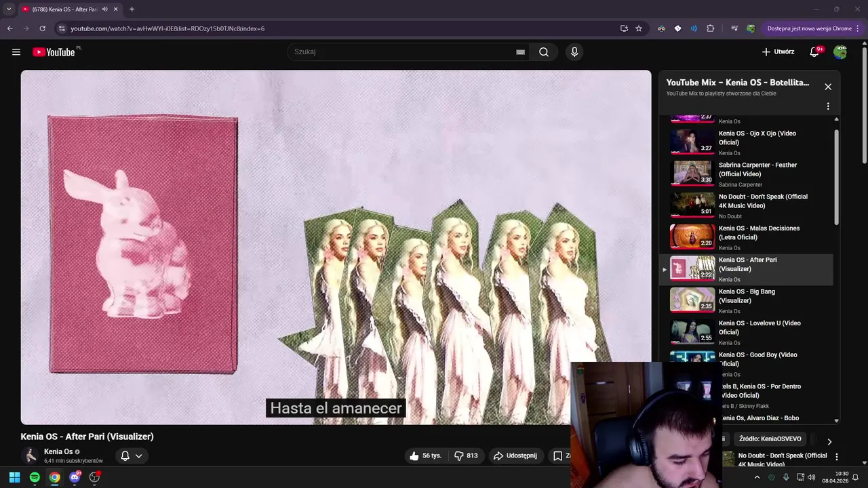This screenshot has height=488, width=868.
Task: Like the video (56 tys.)
Action: [x=426, y=455]
